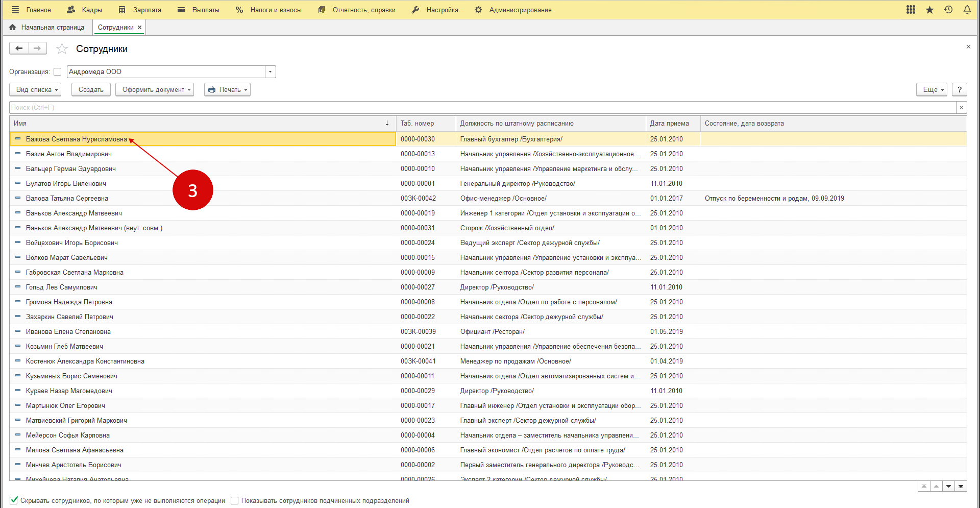
Task: Open Favorites star in top bar
Action: tap(929, 10)
